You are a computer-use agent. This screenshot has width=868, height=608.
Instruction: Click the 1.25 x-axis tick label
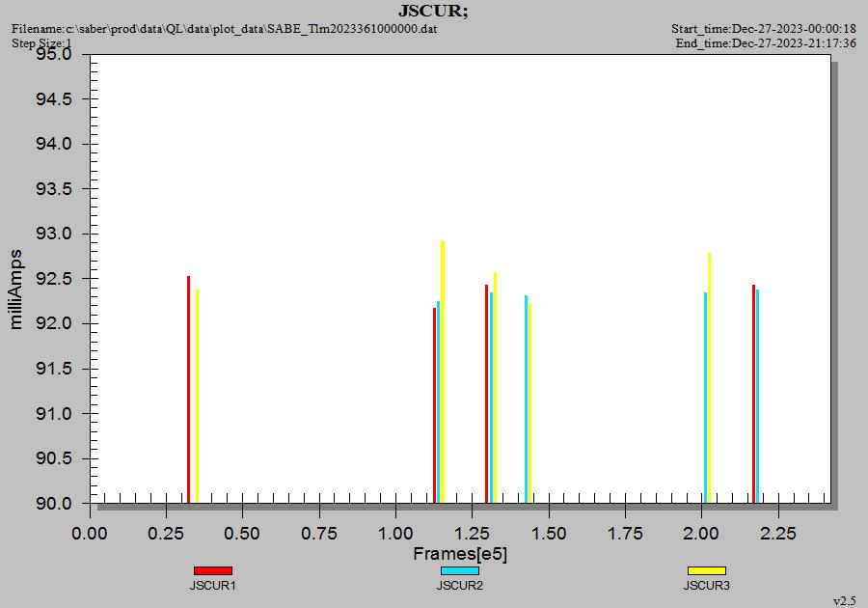(472, 534)
